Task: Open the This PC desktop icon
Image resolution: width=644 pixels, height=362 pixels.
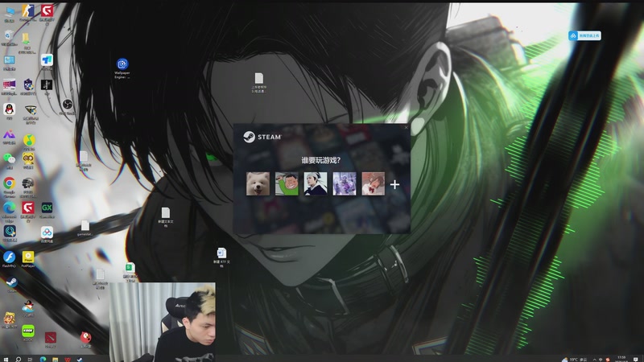Action: 9,13
